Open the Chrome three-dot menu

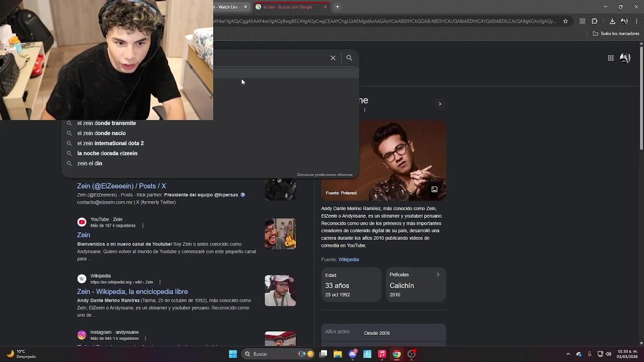[637, 21]
